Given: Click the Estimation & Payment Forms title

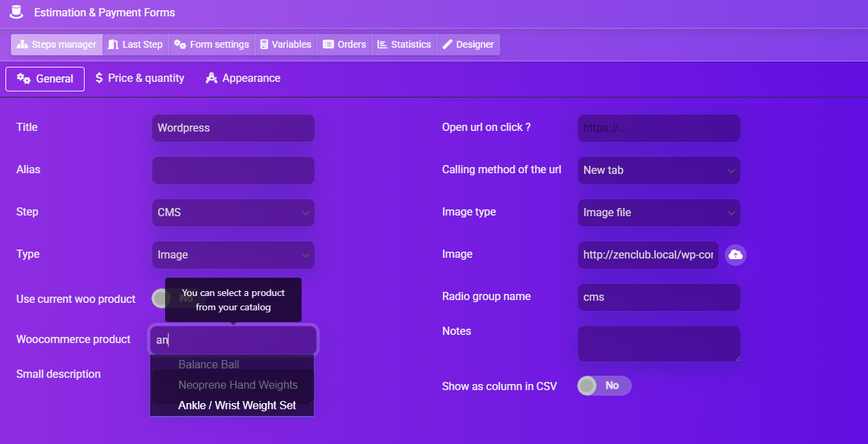Looking at the screenshot, I should (x=104, y=12).
